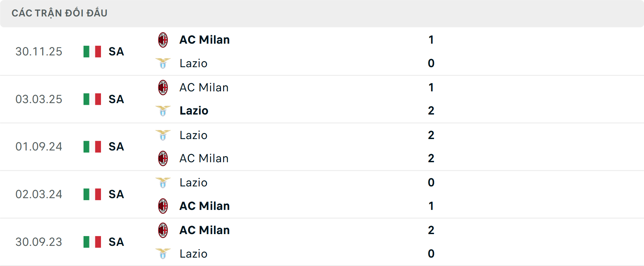
Task: Open the AC Milan team name link in top match
Action: 204,39
